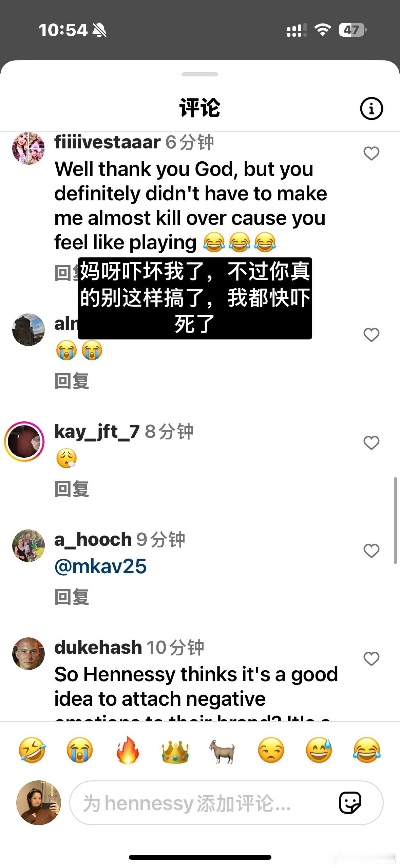
Task: Open the sticker picker in comment box
Action: [x=350, y=803]
